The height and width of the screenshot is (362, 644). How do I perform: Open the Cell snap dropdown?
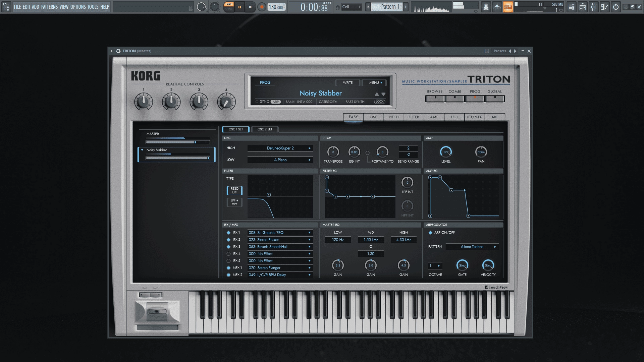[352, 7]
